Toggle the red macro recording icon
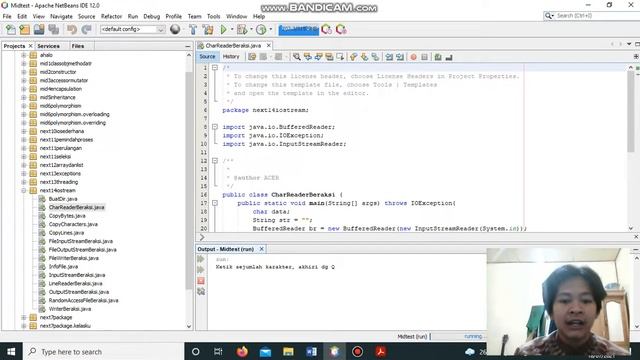Image resolution: width=640 pixels, height=360 pixels. (x=413, y=57)
